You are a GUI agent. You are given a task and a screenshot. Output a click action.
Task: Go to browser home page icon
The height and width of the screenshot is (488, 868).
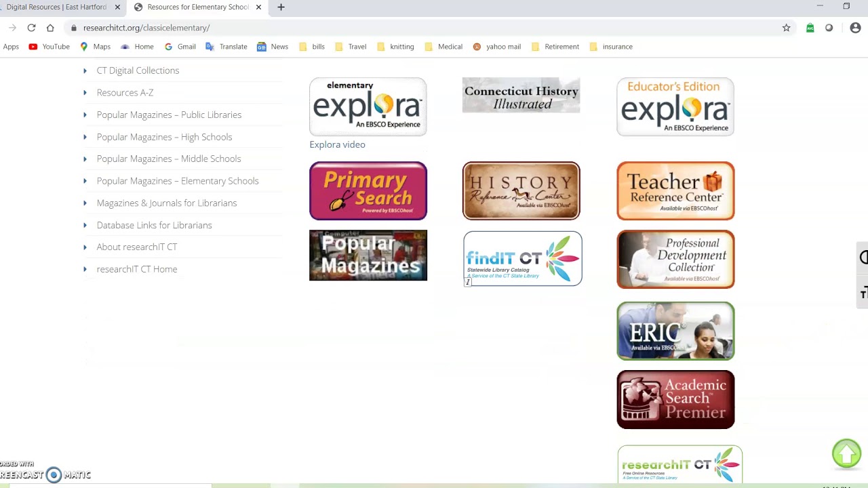point(50,28)
